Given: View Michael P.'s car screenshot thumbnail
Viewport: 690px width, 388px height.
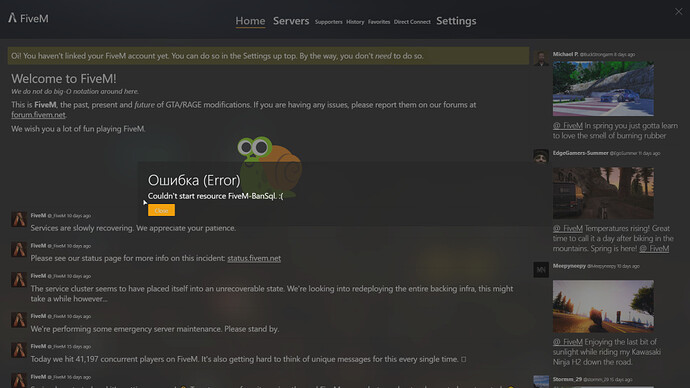Looking at the screenshot, I should pyautogui.click(x=603, y=88).
